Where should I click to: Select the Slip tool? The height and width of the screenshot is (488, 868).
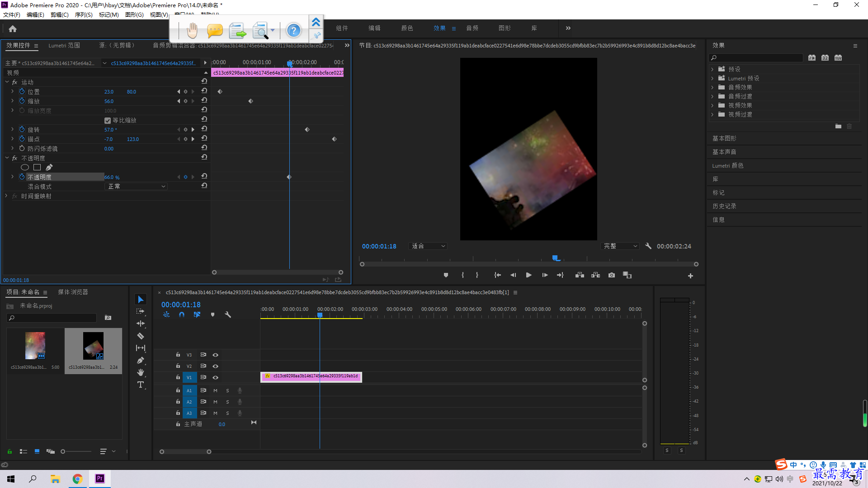click(141, 348)
